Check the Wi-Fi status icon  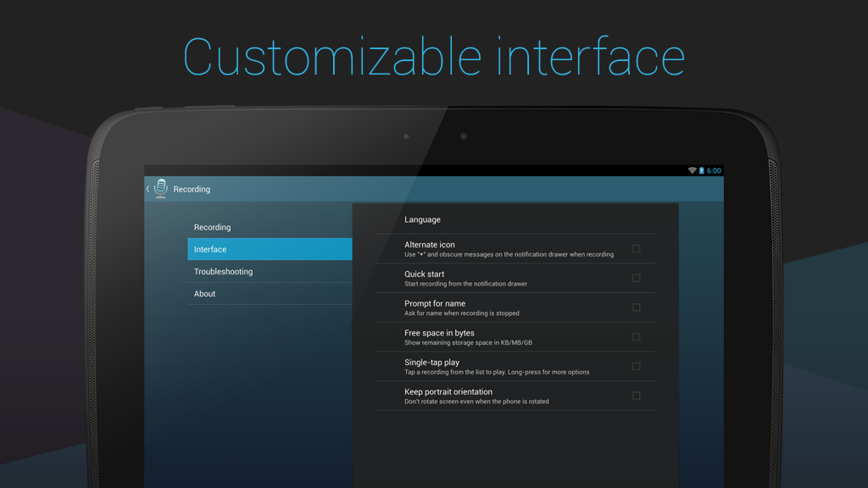[692, 170]
